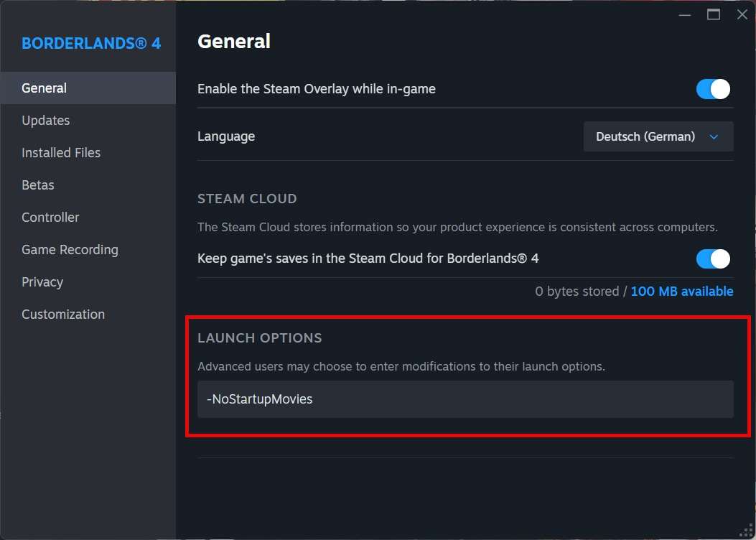Close the properties window
Screen dimensions: 756x540
(x=742, y=15)
